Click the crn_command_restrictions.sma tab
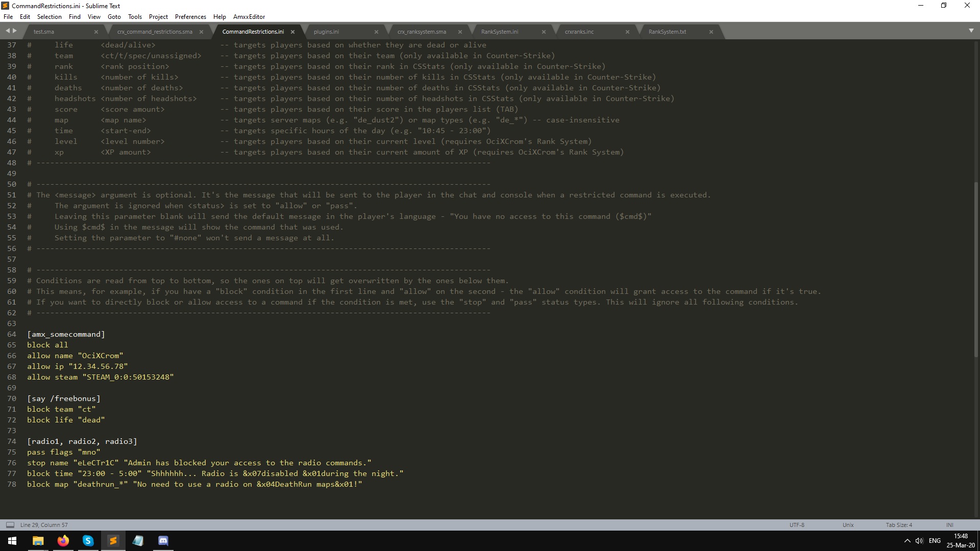The height and width of the screenshot is (551, 980). point(154,31)
